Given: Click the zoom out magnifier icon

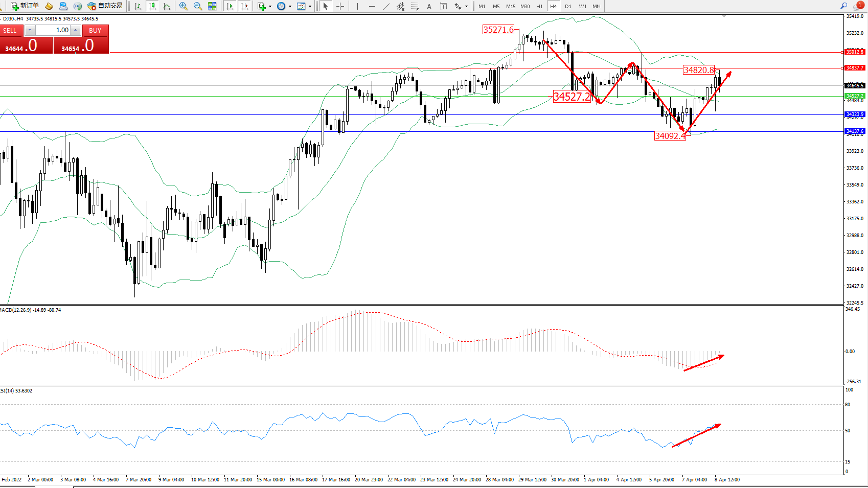Looking at the screenshot, I should [x=197, y=6].
